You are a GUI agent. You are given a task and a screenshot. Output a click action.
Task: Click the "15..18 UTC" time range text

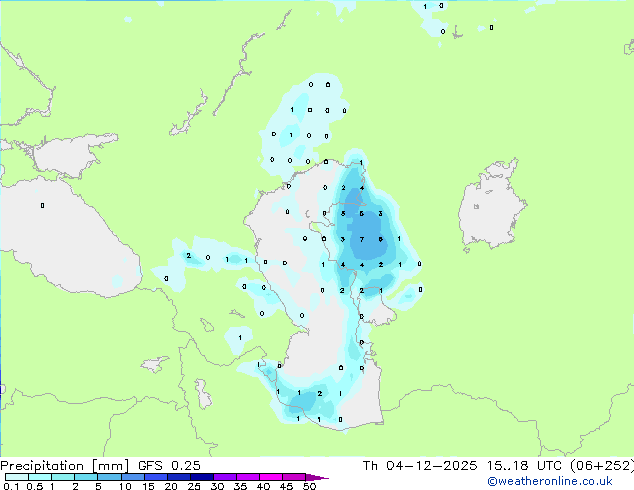[x=524, y=466]
